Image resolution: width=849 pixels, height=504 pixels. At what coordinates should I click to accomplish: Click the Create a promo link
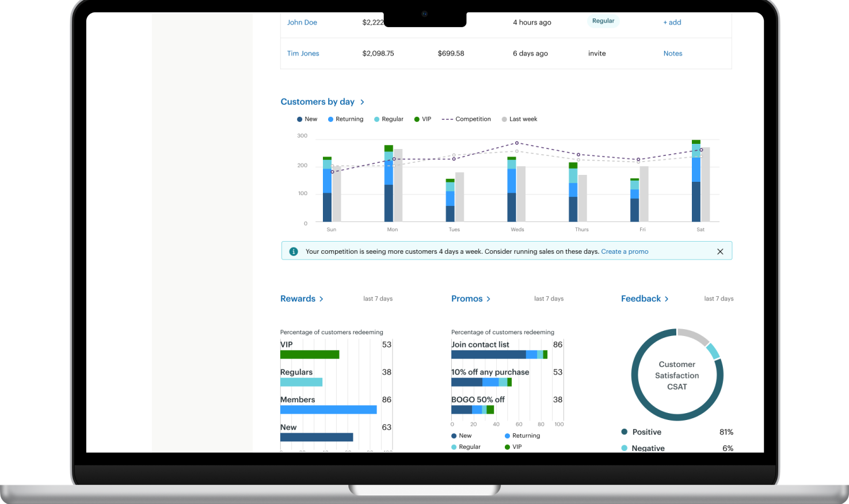[625, 251]
